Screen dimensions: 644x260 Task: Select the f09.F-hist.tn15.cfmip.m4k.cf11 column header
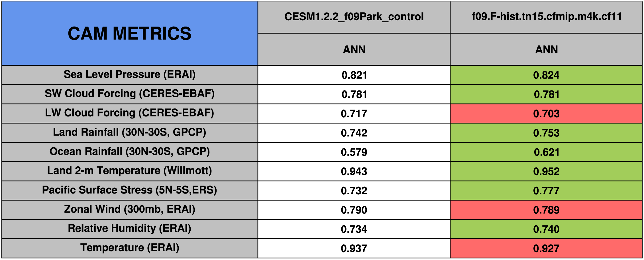[547, 16]
